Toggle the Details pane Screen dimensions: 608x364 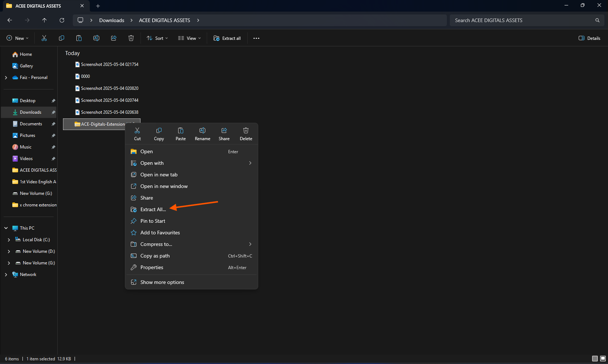coord(590,38)
